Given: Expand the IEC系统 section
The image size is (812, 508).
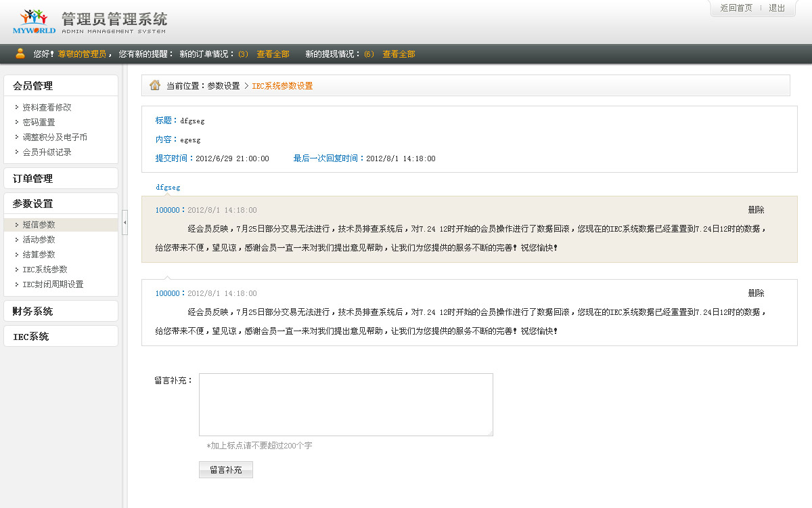Looking at the screenshot, I should (x=61, y=337).
